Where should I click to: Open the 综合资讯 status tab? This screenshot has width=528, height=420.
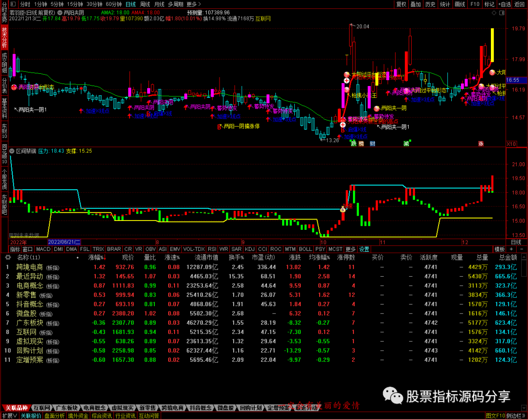(102, 416)
